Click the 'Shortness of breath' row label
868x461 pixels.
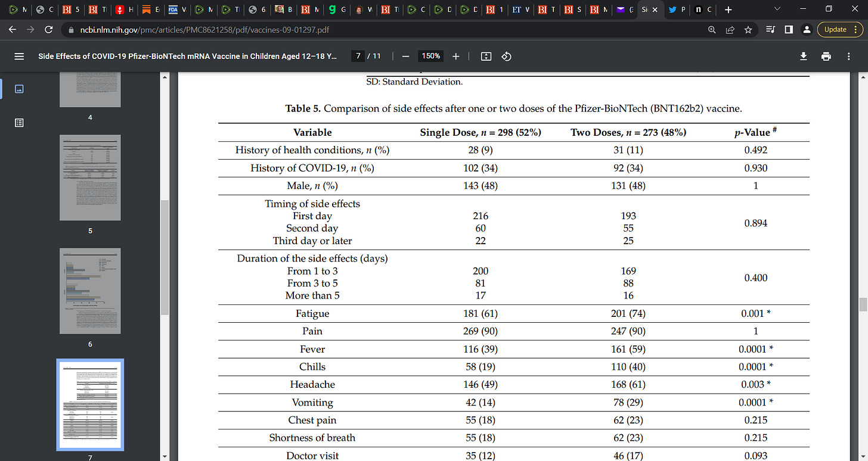312,438
